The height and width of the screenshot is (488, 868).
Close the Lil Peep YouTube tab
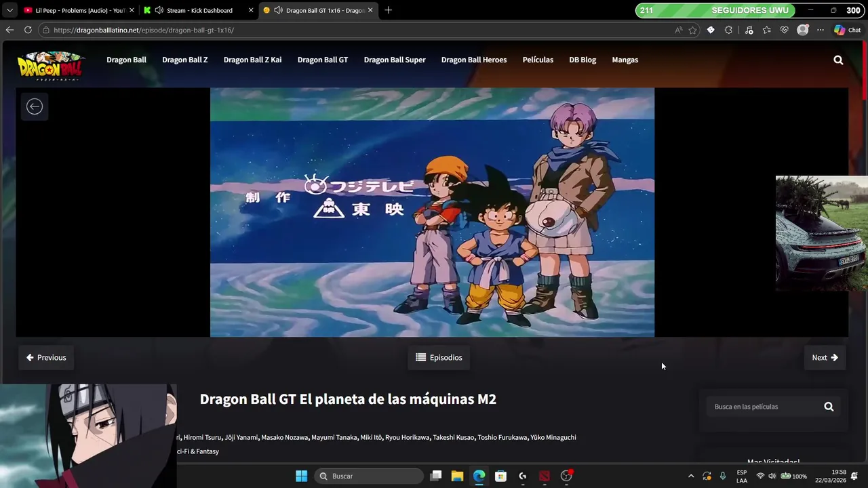(132, 10)
